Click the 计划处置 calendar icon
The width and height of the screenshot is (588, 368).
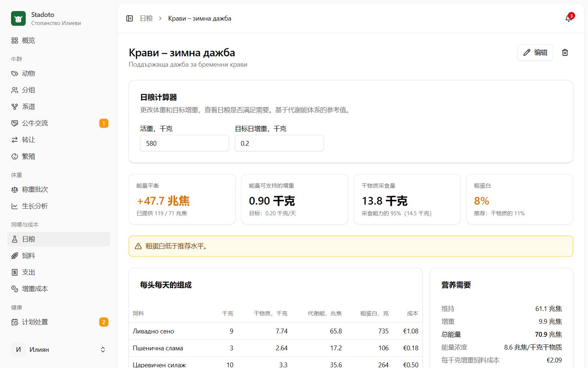coord(15,322)
